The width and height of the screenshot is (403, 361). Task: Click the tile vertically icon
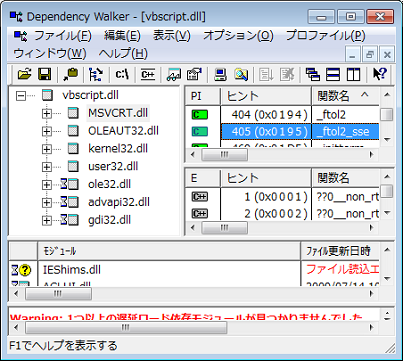point(353,74)
